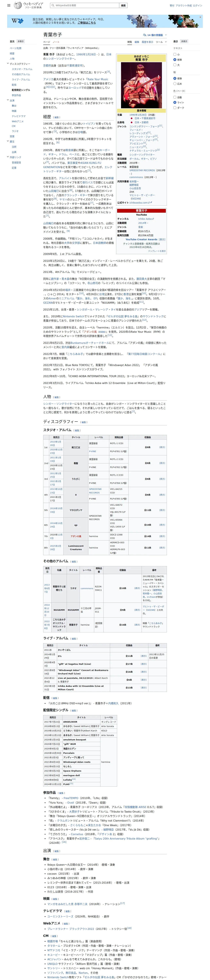Click the 寄付 donate link
210x980 pixels.
pyautogui.click(x=172, y=5)
